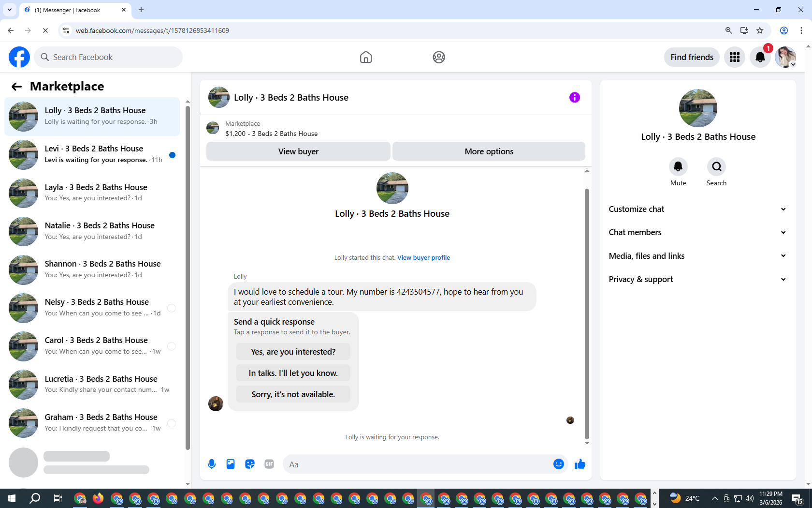Open Lucretia 3 Beds 2 Baths conversation
Viewport: 812px width, 508px height.
(x=92, y=385)
